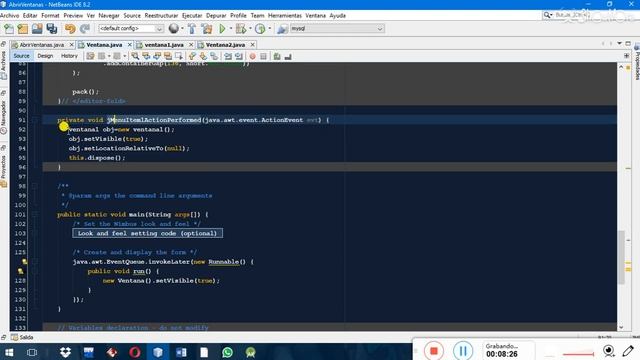Switch to AbrirVentanas.java tab
Image resolution: width=640 pixels, height=360 pixels.
tap(42, 45)
